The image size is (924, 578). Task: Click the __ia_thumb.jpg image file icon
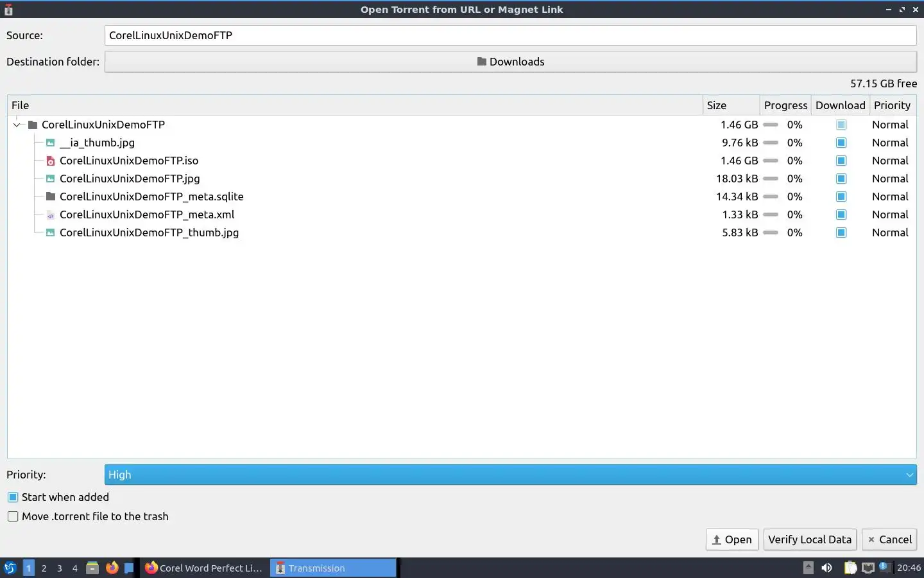pos(51,143)
